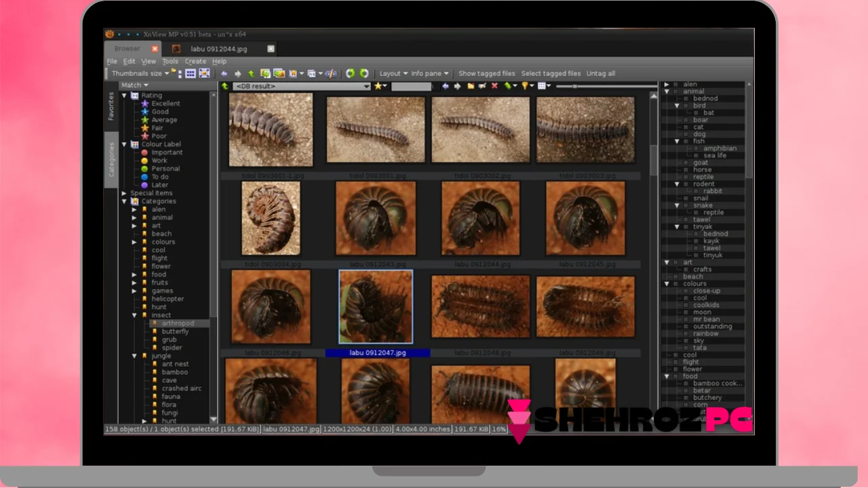868x488 pixels.
Task: Click Select tagged files
Action: (551, 73)
